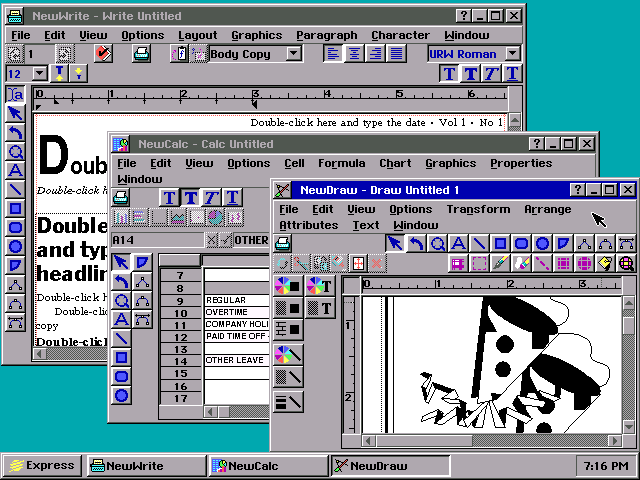Open the line color wheel in NewDraw
Image resolution: width=640 pixels, height=480 pixels.
[x=288, y=354]
